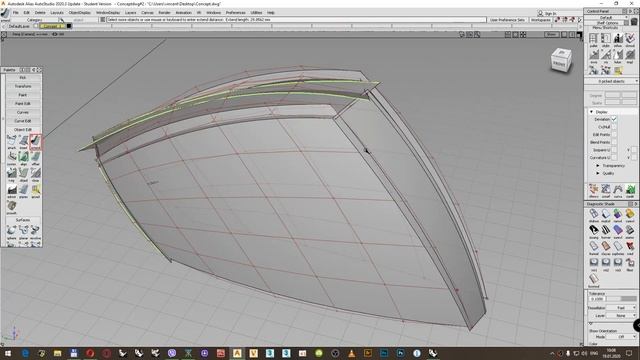Toggle the CvHull checkbox
Screen dimensions: 640x360
(613, 127)
